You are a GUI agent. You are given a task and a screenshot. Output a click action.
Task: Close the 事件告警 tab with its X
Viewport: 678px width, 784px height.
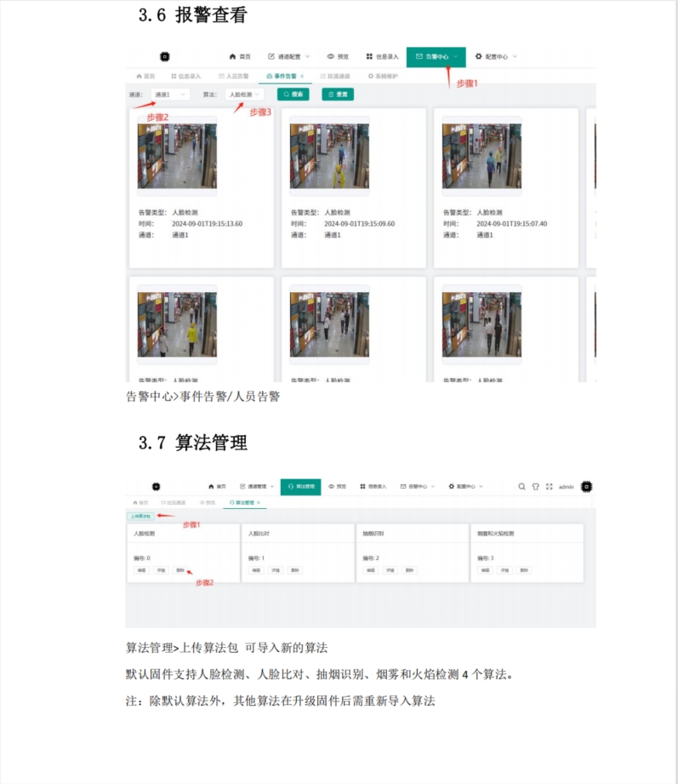click(302, 76)
